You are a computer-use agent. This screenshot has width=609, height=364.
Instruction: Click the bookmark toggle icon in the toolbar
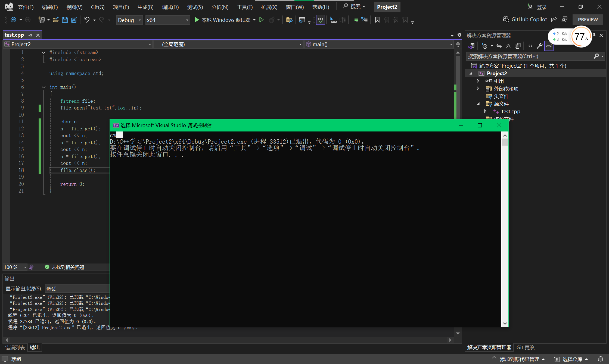coord(377,20)
